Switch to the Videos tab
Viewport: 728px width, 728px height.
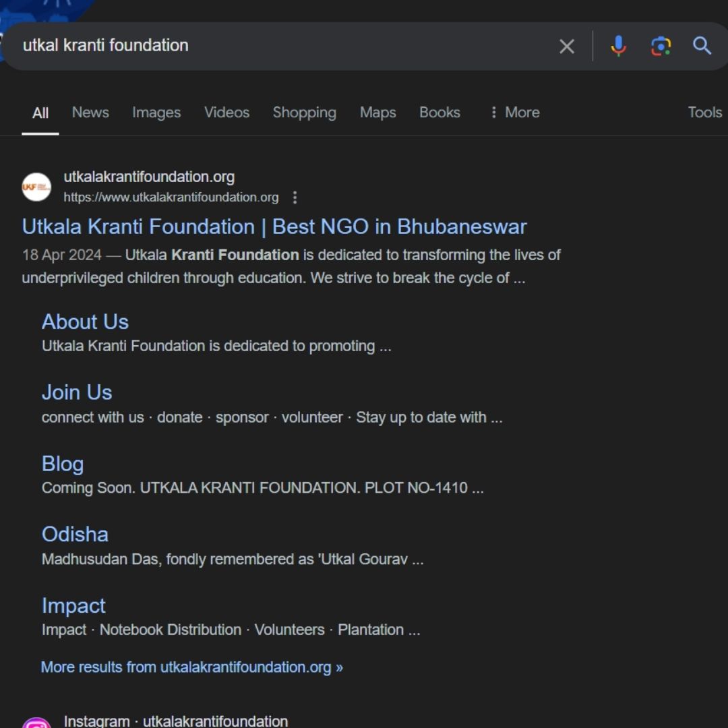(227, 113)
